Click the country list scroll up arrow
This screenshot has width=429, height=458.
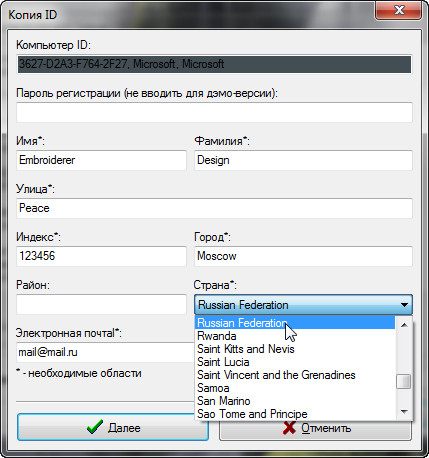pyautogui.click(x=404, y=325)
